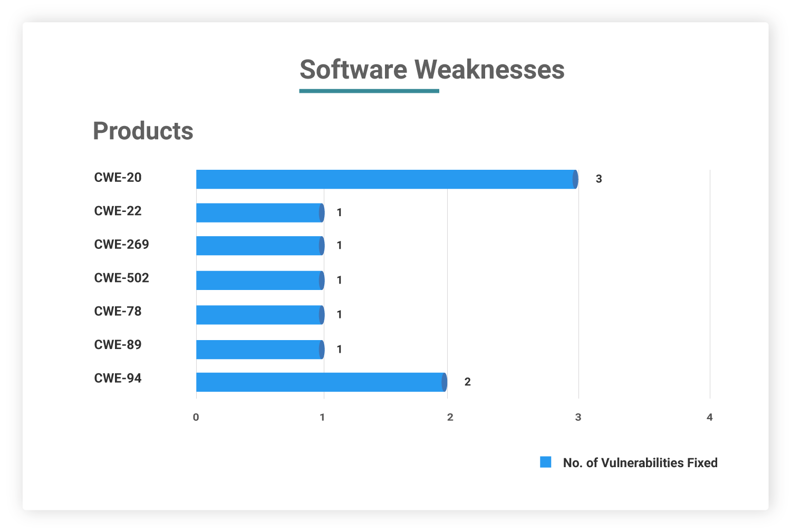Click the blue legend color square

[x=545, y=462]
